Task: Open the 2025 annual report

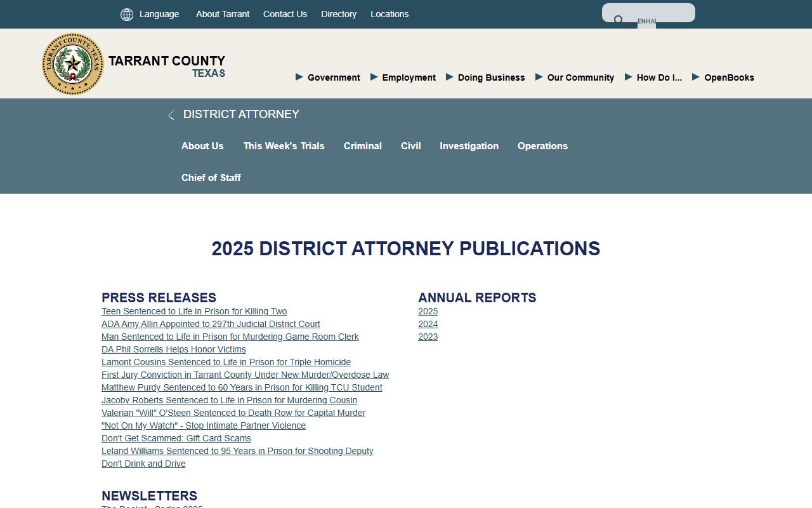Action: point(428,311)
